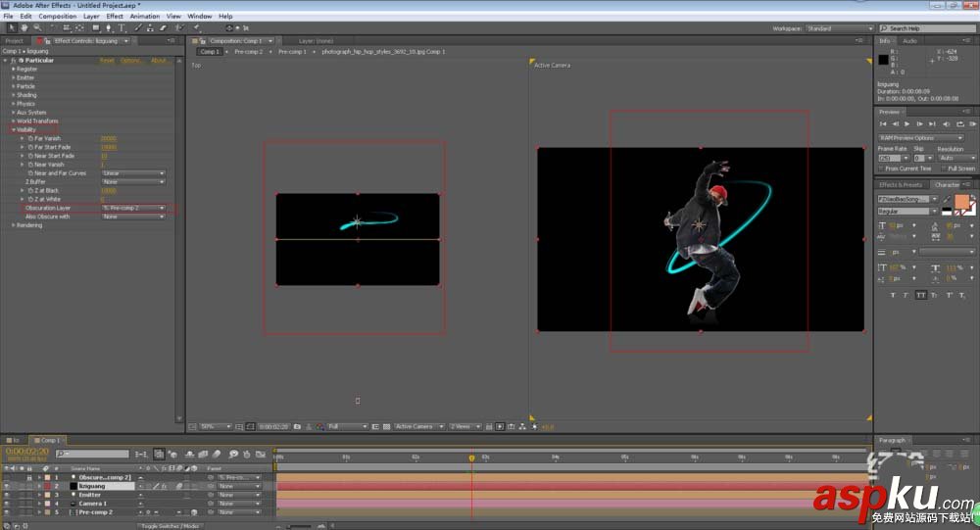Image resolution: width=980 pixels, height=530 pixels.
Task: Click the All Caps text style
Action: pos(921,295)
